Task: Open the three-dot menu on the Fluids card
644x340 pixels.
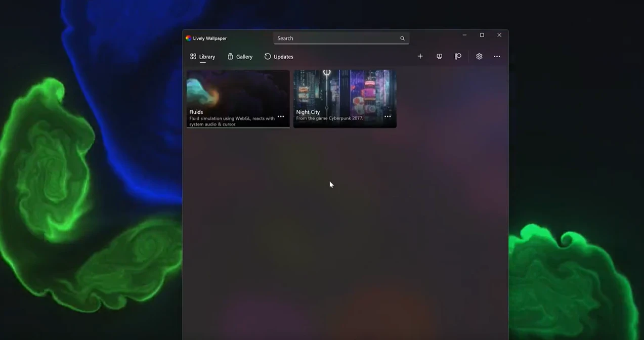Action: coord(281,116)
